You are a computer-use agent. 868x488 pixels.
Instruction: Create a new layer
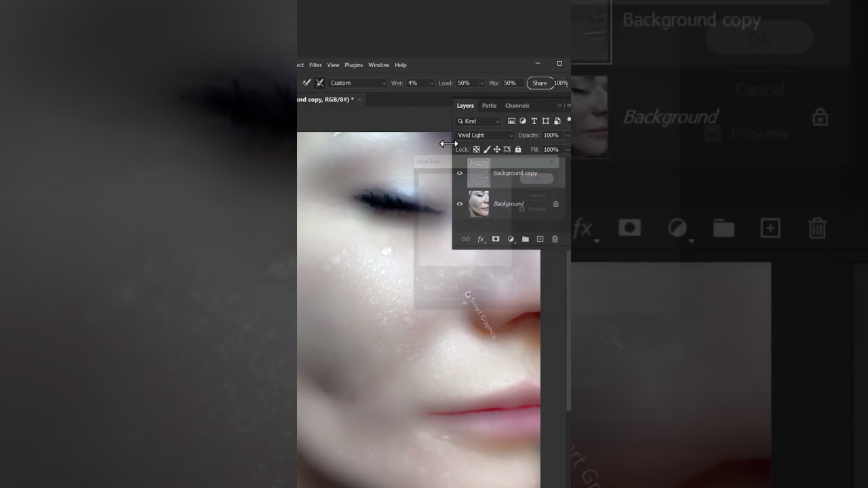(540, 239)
